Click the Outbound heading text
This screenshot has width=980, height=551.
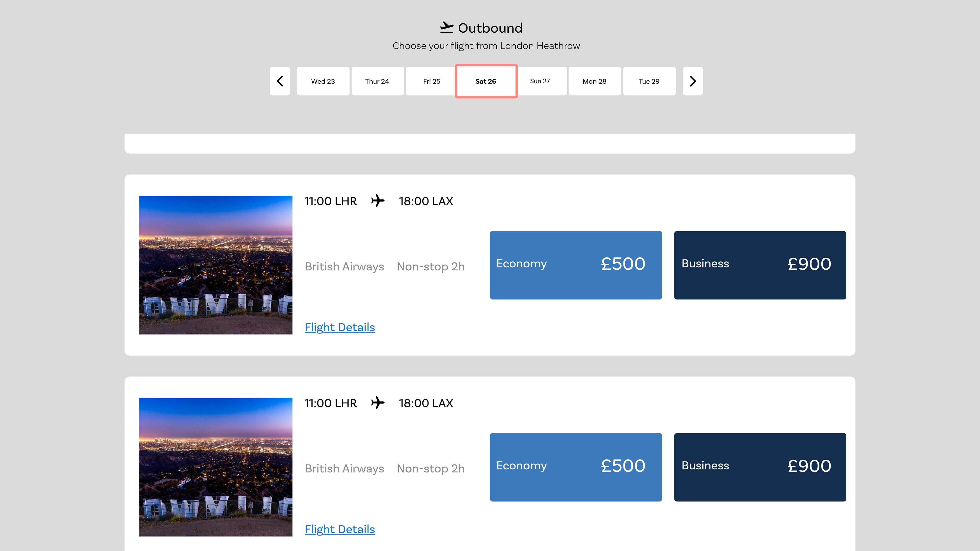coord(490,28)
